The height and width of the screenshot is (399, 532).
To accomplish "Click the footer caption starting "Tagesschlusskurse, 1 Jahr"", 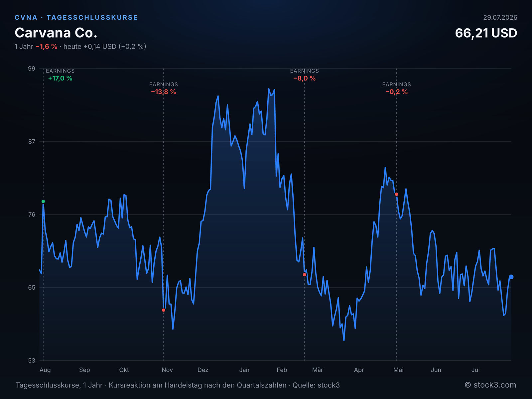I will point(178,385).
